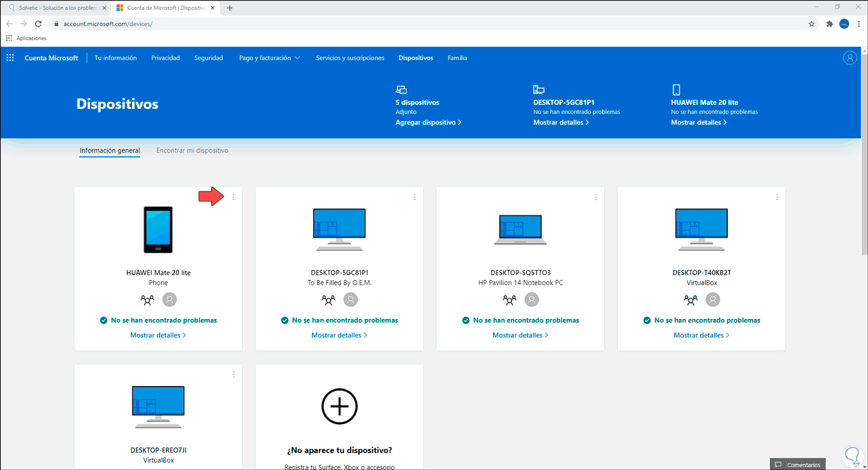Click the Chrome profile avatar button
This screenshot has width=868, height=470.
pyautogui.click(x=844, y=24)
